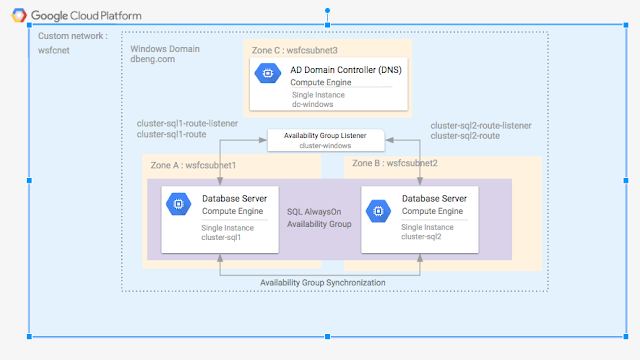The image size is (640, 360).
Task: Click the Database Server cluster-sql1 card title
Action: click(x=234, y=198)
